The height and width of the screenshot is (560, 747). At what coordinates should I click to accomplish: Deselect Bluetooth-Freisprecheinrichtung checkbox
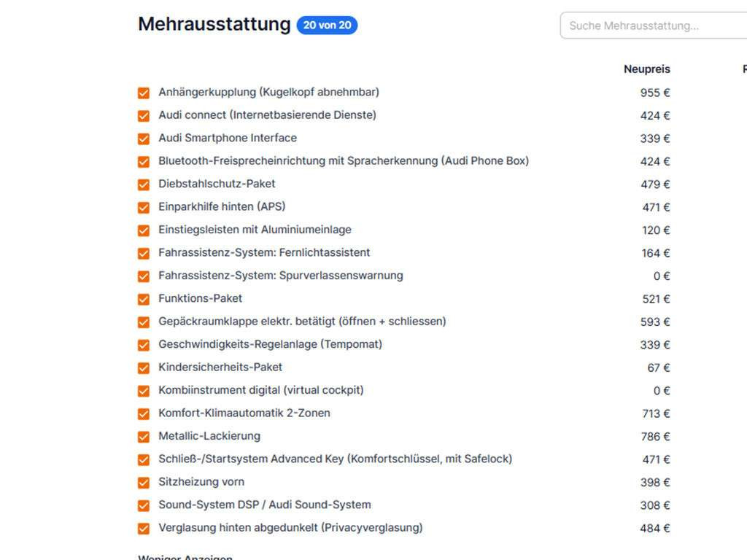point(144,162)
